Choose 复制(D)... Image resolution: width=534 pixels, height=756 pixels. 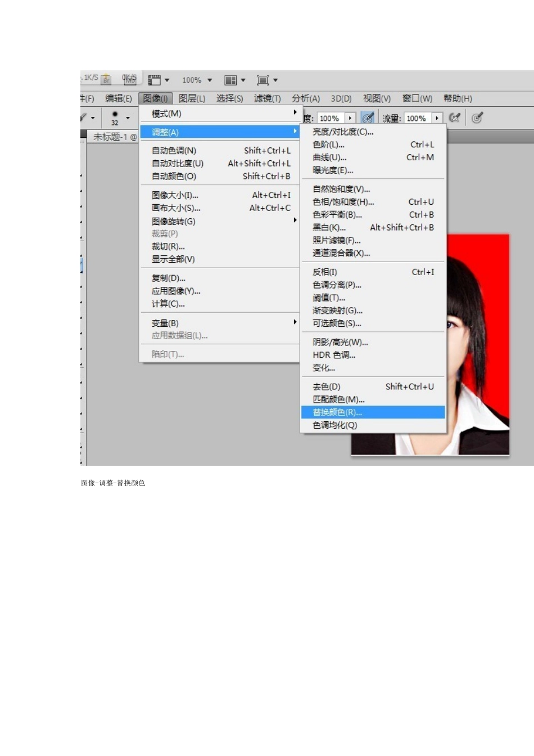pyautogui.click(x=220, y=278)
